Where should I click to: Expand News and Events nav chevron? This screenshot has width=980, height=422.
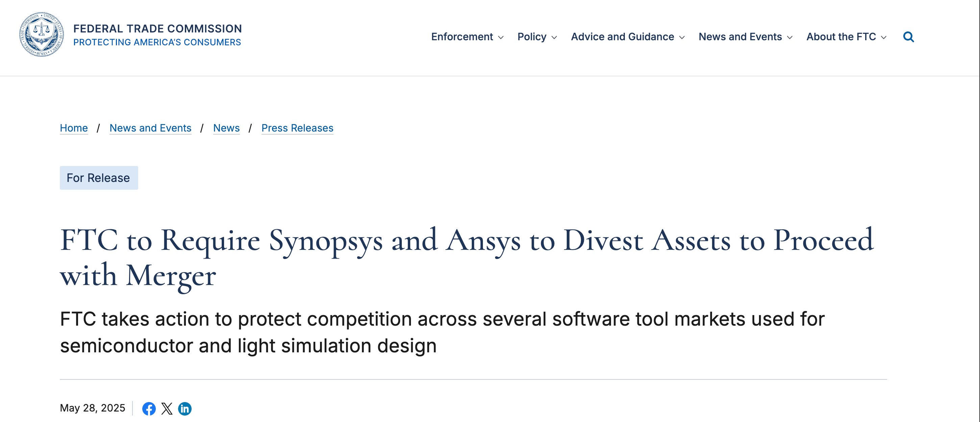pyautogui.click(x=789, y=37)
